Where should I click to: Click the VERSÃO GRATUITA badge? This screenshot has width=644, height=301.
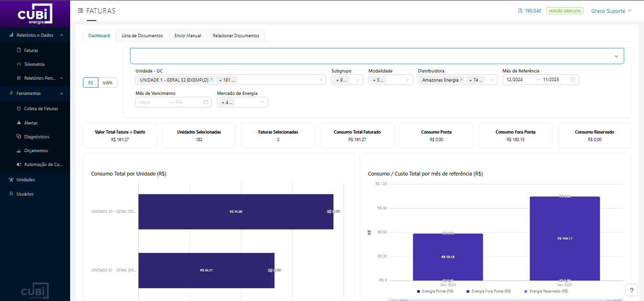click(x=564, y=11)
